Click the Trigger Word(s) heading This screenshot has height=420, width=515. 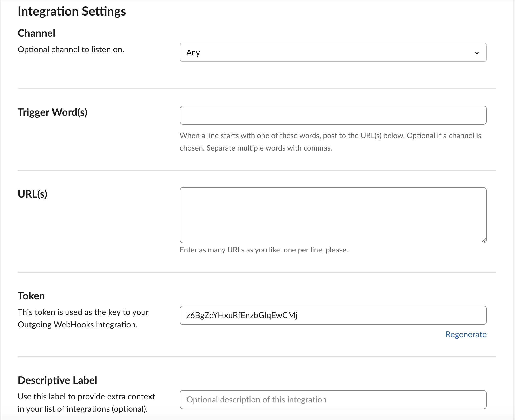coord(53,112)
